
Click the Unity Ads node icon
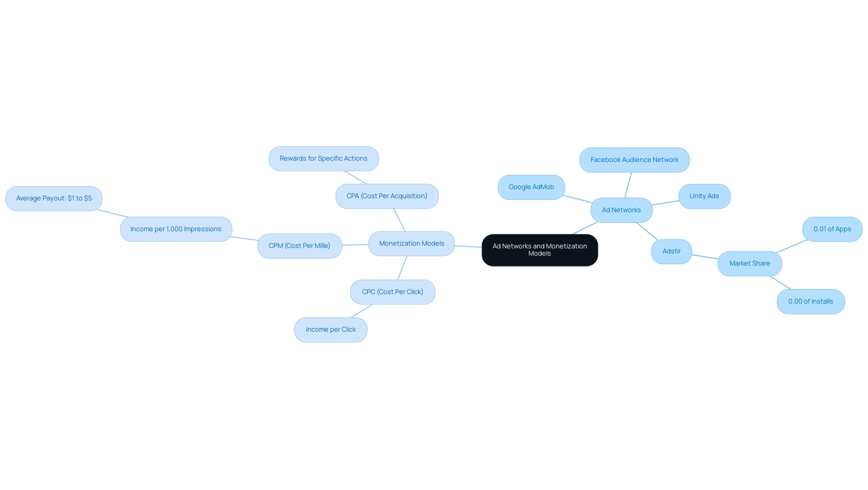[x=704, y=196]
